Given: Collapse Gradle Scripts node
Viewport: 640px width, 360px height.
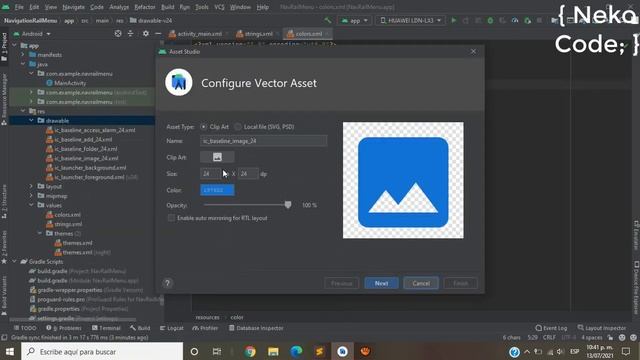Looking at the screenshot, I should [x=15, y=261].
